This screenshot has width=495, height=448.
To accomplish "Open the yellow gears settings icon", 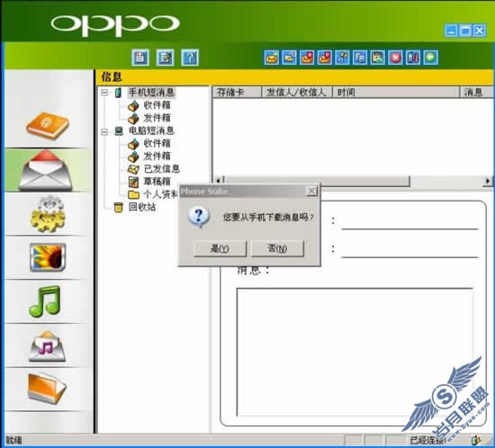I will pyautogui.click(x=48, y=214).
